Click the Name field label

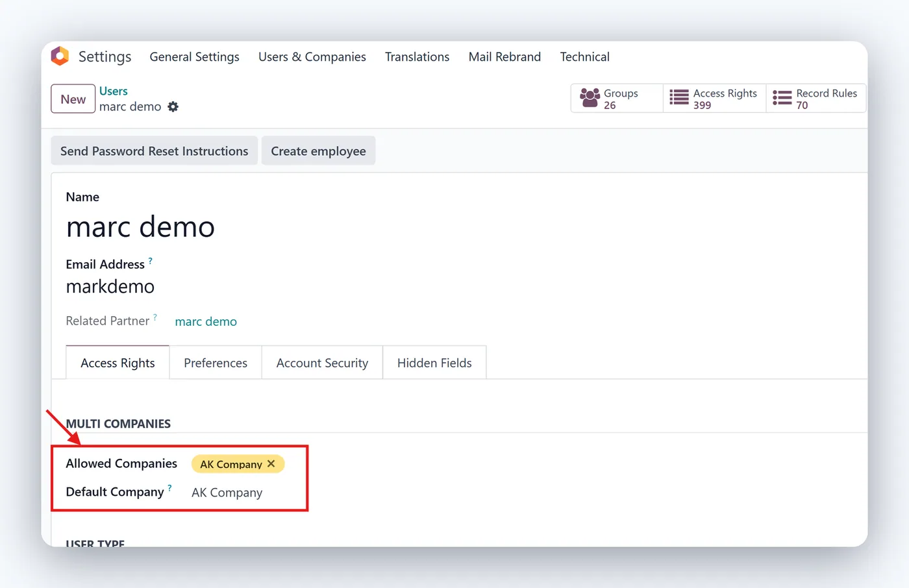82,197
